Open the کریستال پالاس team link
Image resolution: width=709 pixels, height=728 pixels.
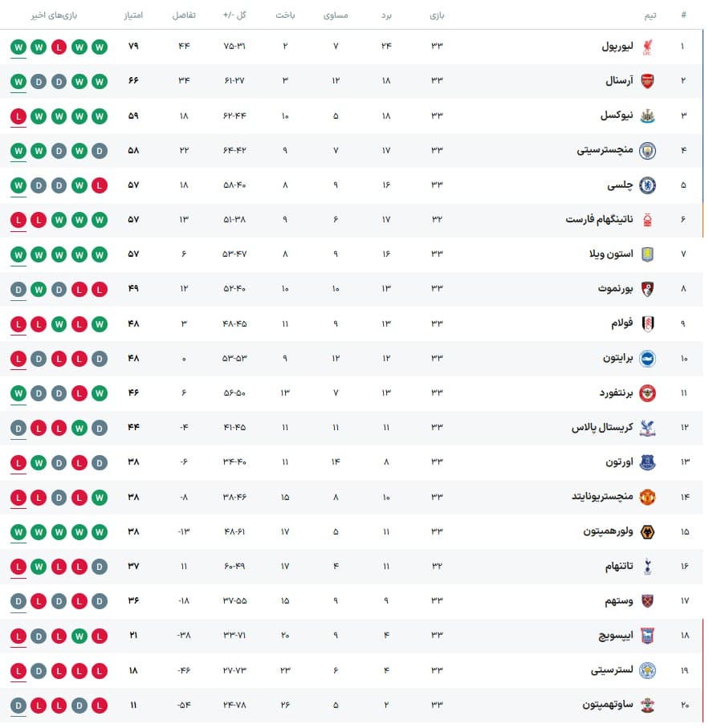(602, 427)
